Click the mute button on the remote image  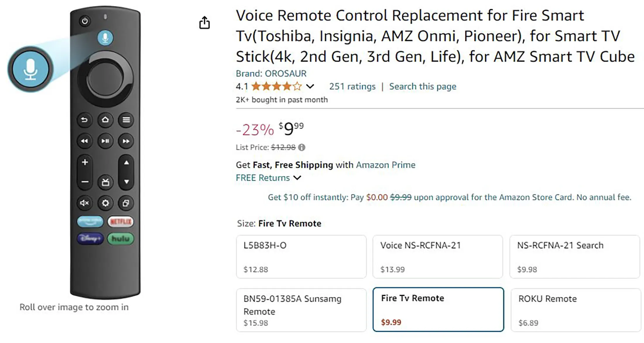(85, 203)
